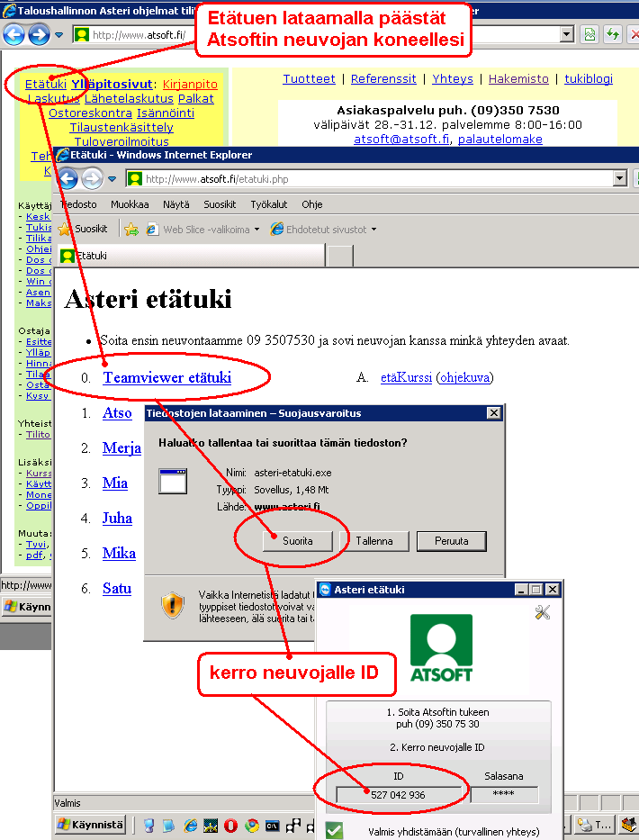639x840 pixels.
Task: Open the Muokkaa menu
Action: [130, 204]
